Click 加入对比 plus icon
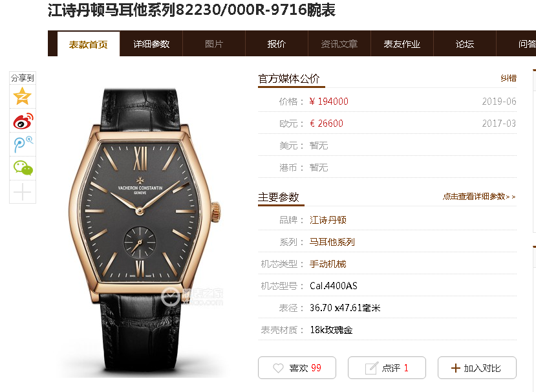Image resolution: width=536 pixels, height=392 pixels. point(456,368)
